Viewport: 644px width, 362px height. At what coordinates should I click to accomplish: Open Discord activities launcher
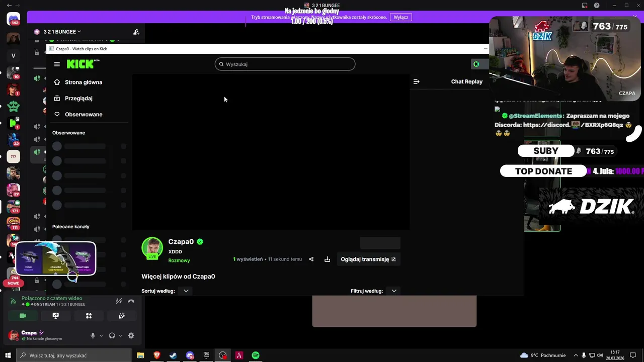(x=89, y=316)
